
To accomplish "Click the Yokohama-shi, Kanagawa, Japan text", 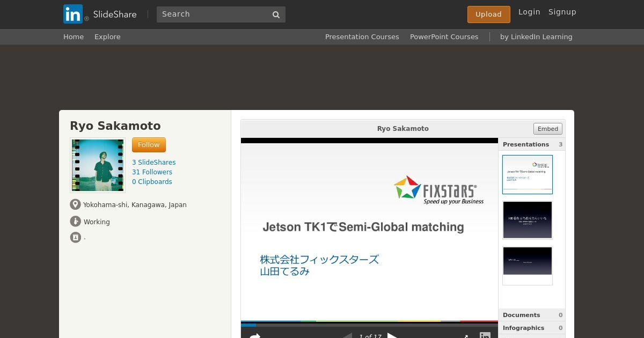I will click(135, 205).
